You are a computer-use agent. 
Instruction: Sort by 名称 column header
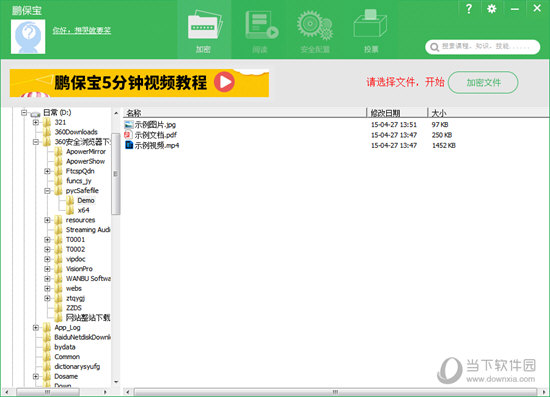[x=244, y=113]
